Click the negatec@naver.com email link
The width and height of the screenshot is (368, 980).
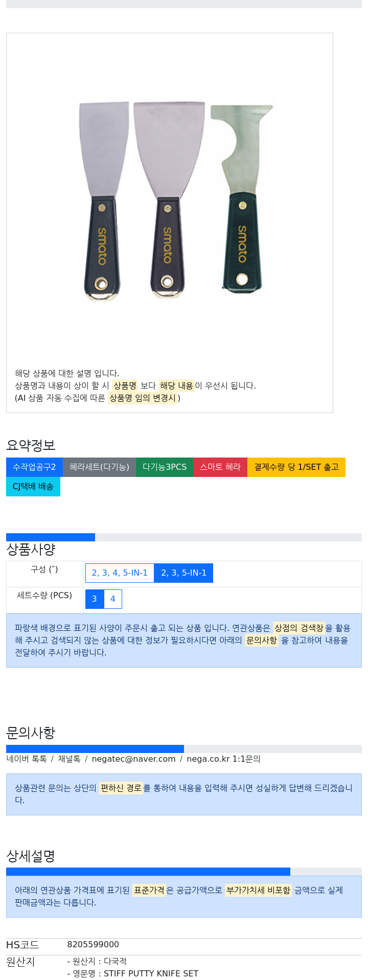(133, 759)
